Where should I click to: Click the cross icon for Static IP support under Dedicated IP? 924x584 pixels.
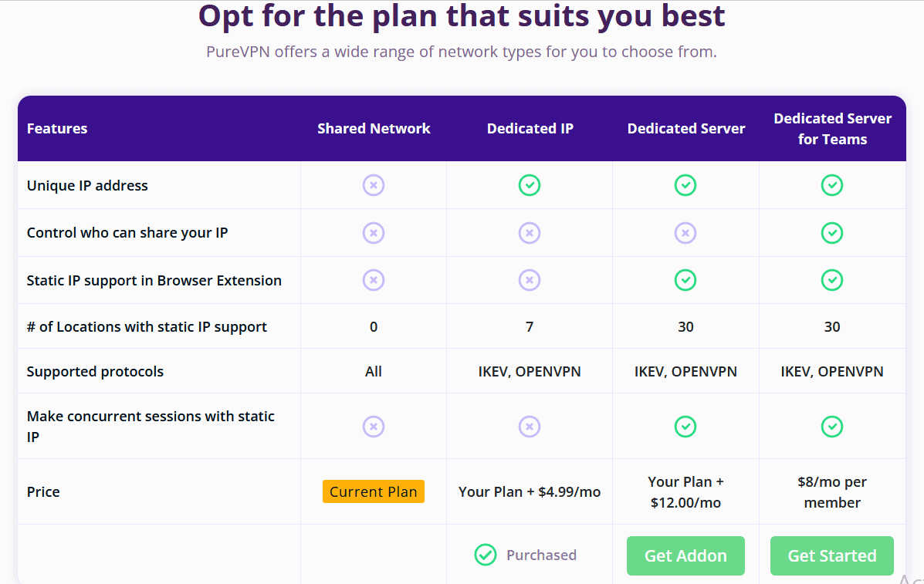tap(530, 280)
